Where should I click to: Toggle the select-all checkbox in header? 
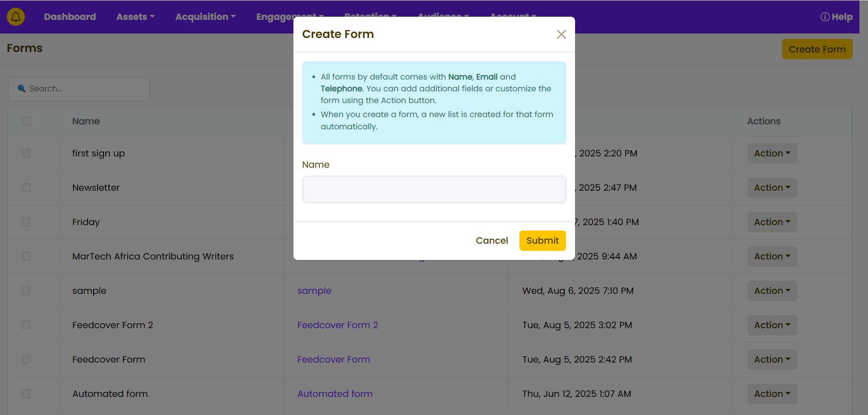click(26, 121)
